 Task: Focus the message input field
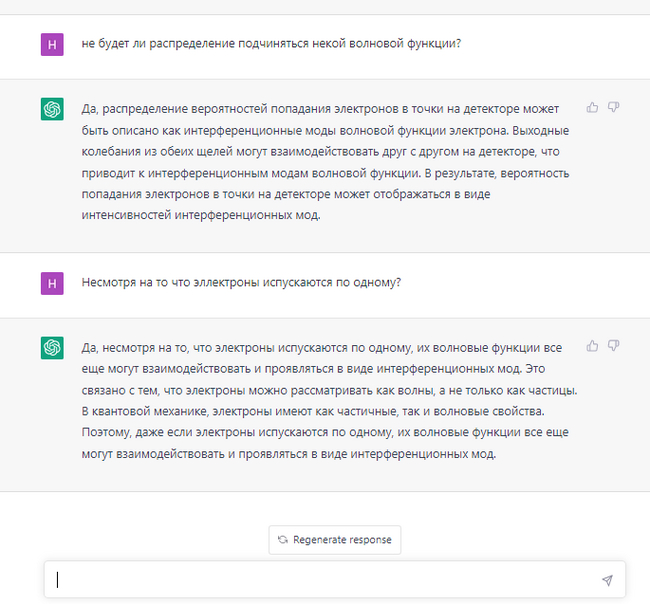tap(320, 580)
